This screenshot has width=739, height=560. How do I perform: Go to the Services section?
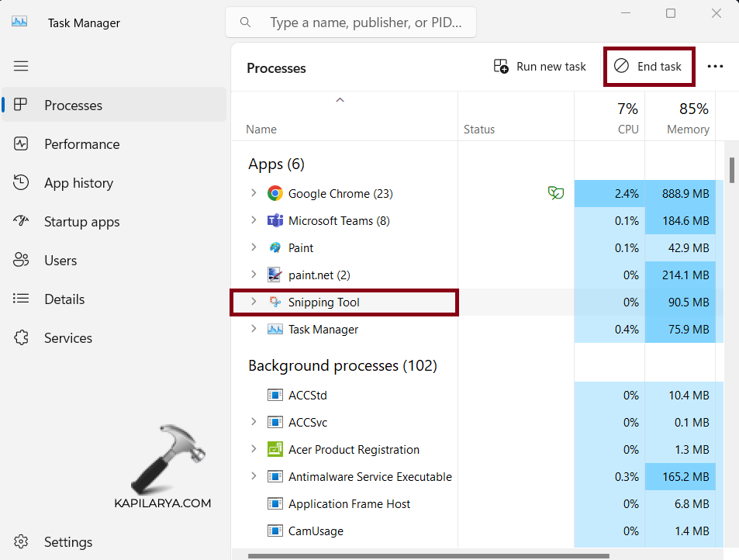point(67,338)
